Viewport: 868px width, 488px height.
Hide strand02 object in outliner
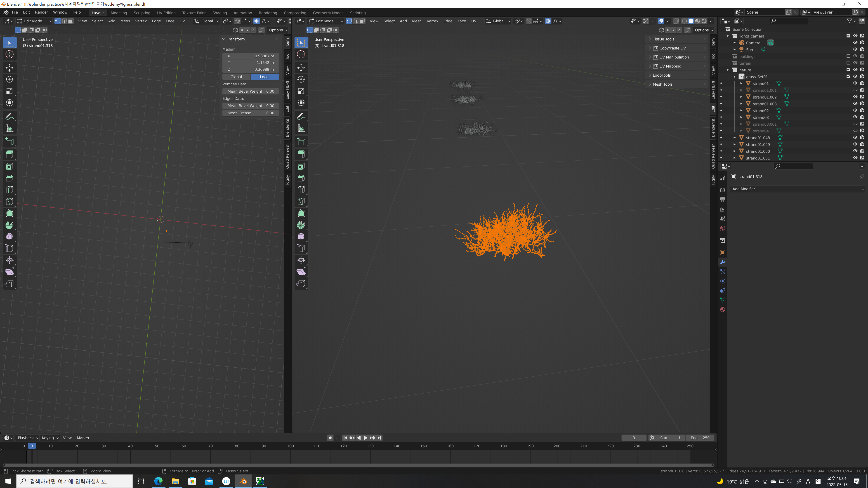(855, 110)
